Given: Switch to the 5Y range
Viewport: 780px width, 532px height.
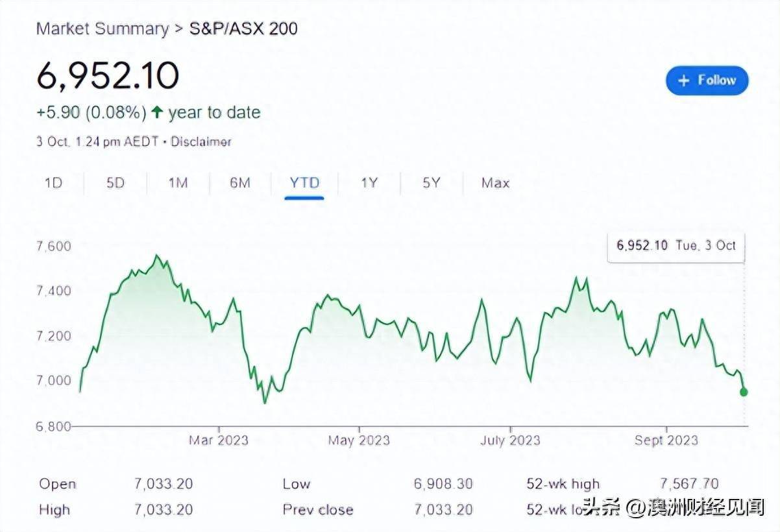Looking at the screenshot, I should pyautogui.click(x=432, y=183).
